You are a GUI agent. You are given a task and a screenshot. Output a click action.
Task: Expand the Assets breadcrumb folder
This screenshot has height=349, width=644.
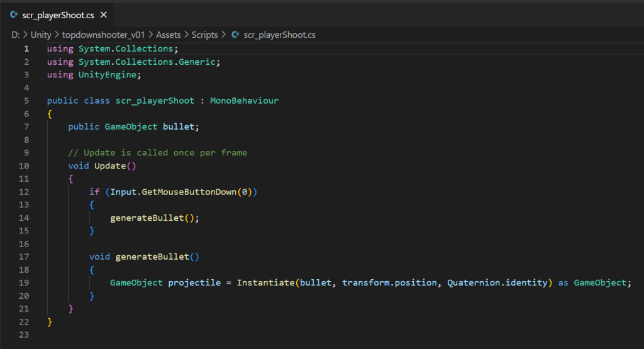(169, 35)
